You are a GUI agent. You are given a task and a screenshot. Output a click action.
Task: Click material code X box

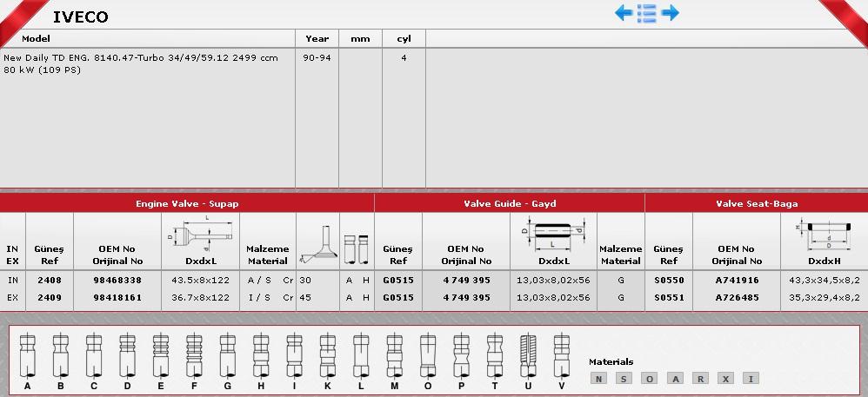(x=725, y=379)
